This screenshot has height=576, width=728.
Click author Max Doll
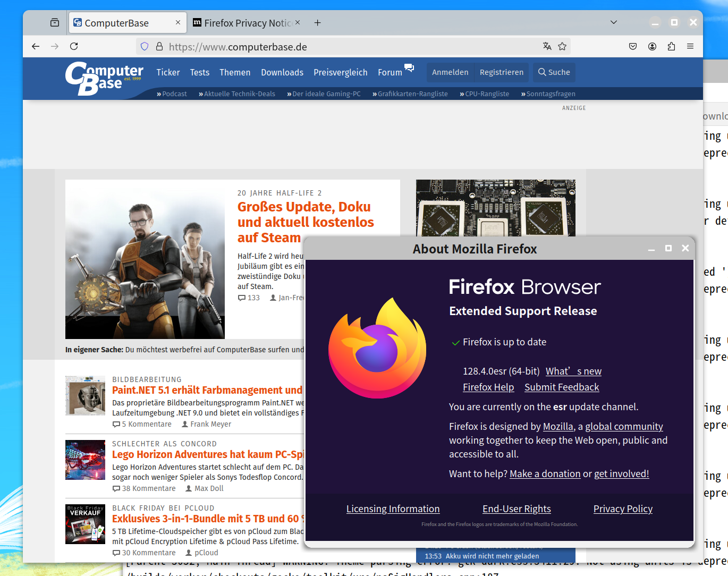coord(205,488)
